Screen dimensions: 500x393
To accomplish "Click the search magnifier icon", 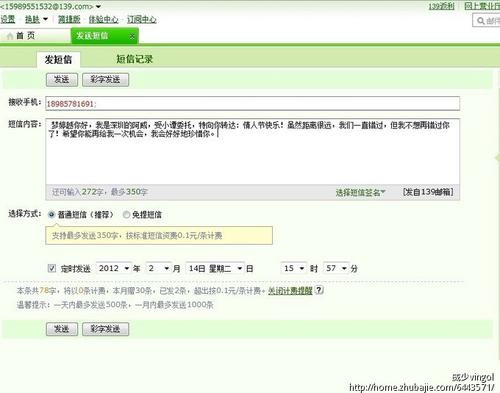I will (480, 21).
